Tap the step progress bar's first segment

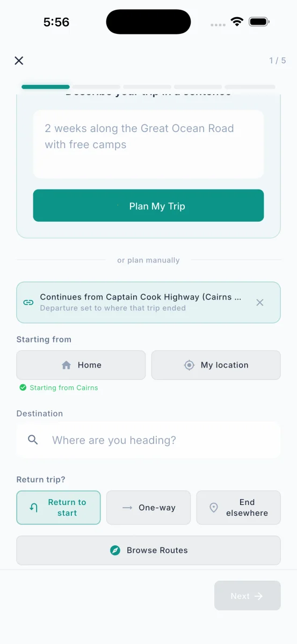46,87
